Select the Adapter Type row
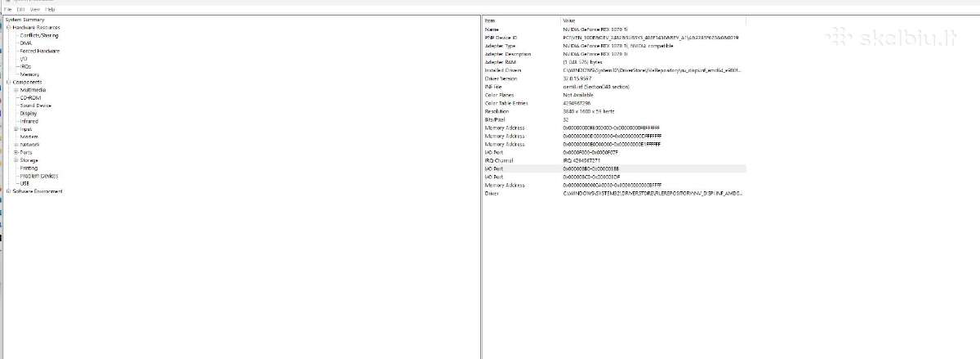980x359 pixels. point(614,46)
